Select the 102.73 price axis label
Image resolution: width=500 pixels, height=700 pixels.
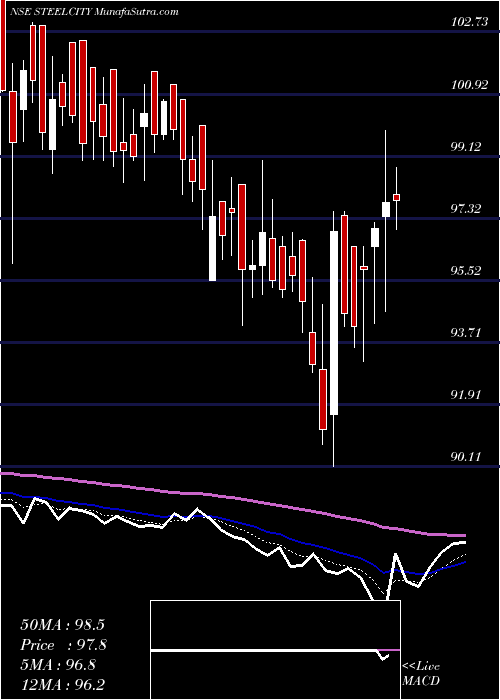[469, 22]
